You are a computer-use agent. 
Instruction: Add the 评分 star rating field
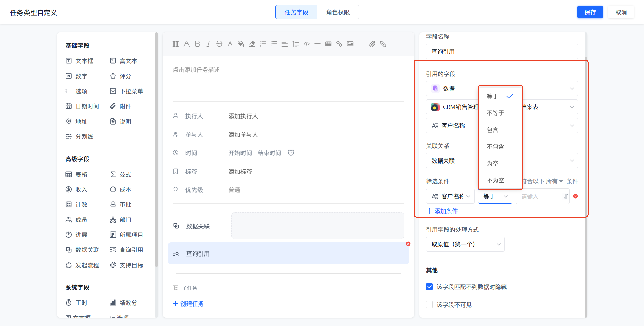click(121, 76)
